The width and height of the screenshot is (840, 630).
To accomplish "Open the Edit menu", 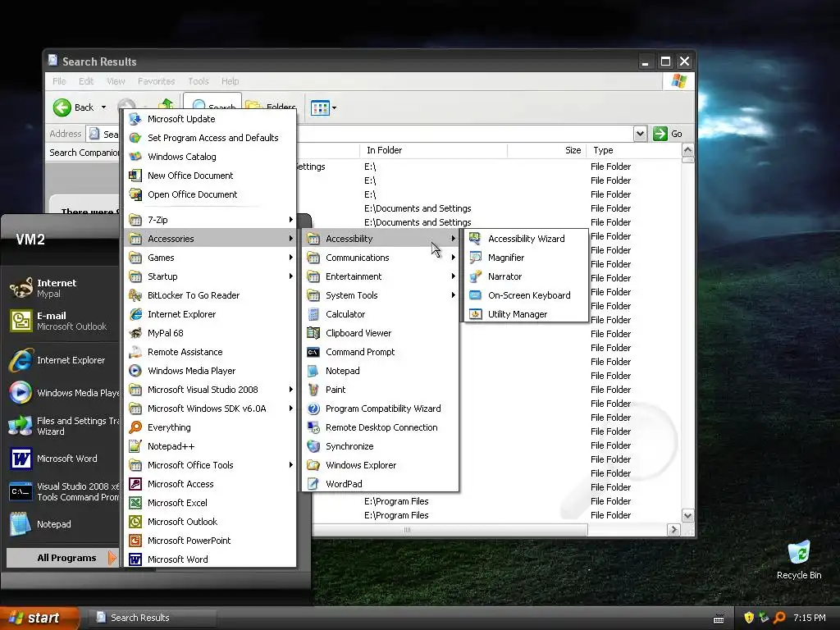I will pos(86,81).
